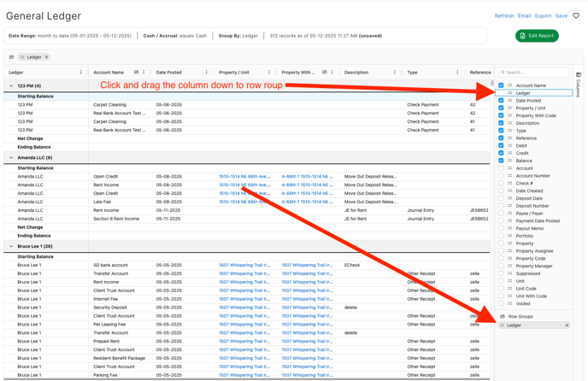
Task: Uncheck the Date Posted column checkbox
Action: (x=501, y=101)
